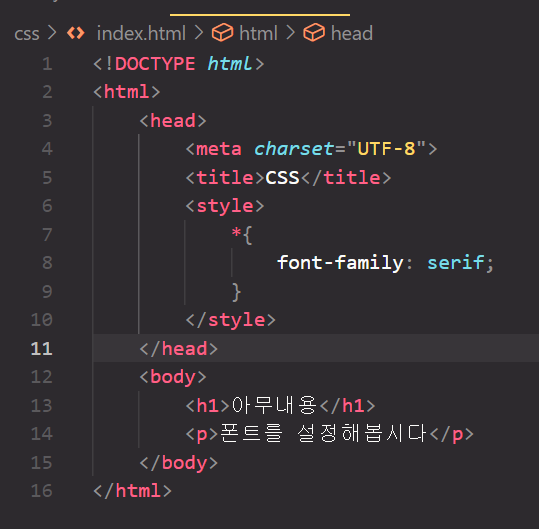The image size is (539, 529).
Task: Click the opening html tag on line 2
Action: pos(127,92)
